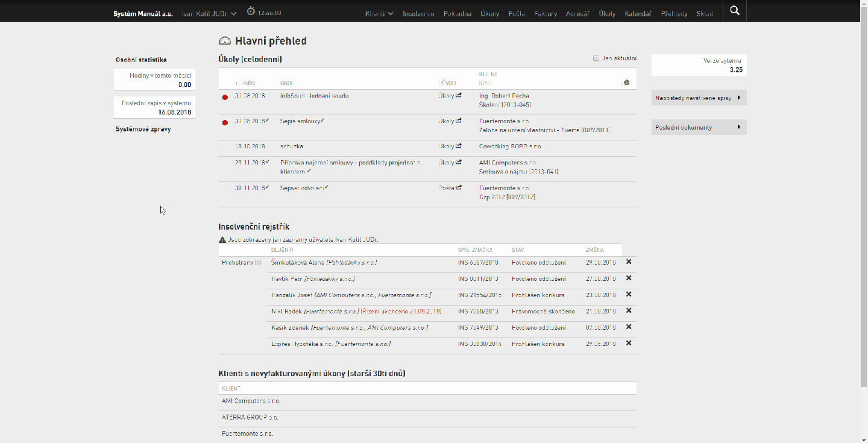Click the stopwatch timer icon beside 12:46:00
The width and height of the screenshot is (868, 443).
click(x=251, y=11)
